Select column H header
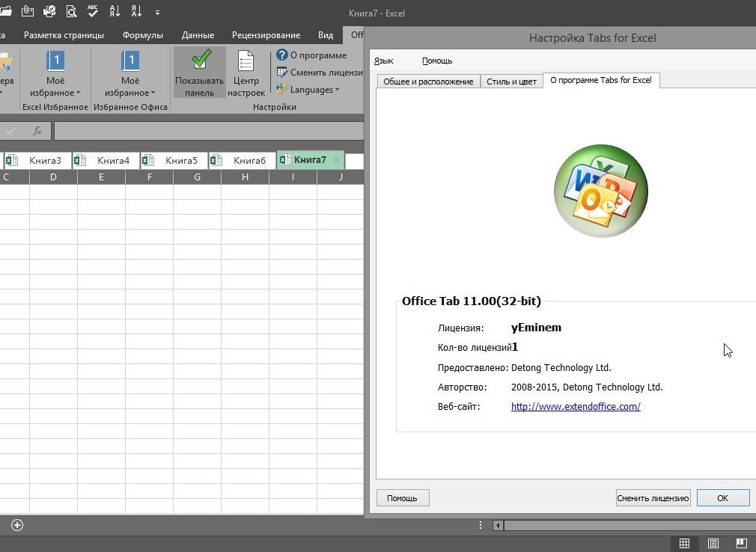The height and width of the screenshot is (552, 756). pyautogui.click(x=245, y=177)
